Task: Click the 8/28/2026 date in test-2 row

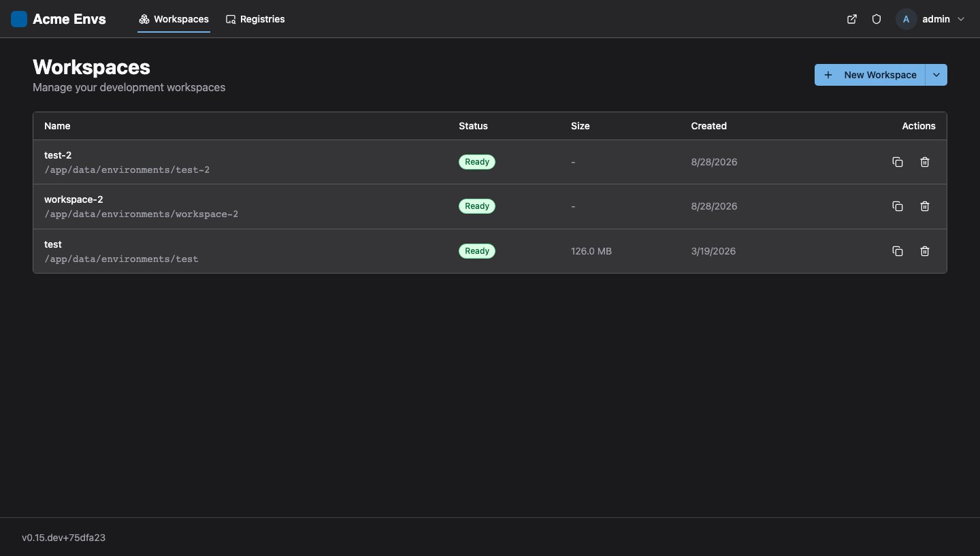Action: pyautogui.click(x=714, y=162)
